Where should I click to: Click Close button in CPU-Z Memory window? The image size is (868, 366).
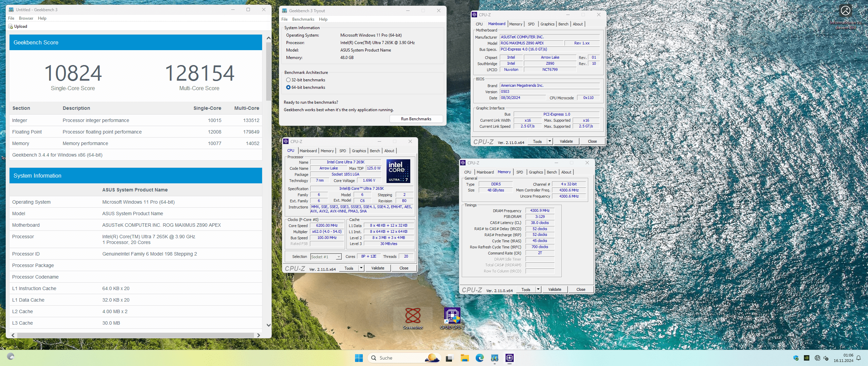581,289
